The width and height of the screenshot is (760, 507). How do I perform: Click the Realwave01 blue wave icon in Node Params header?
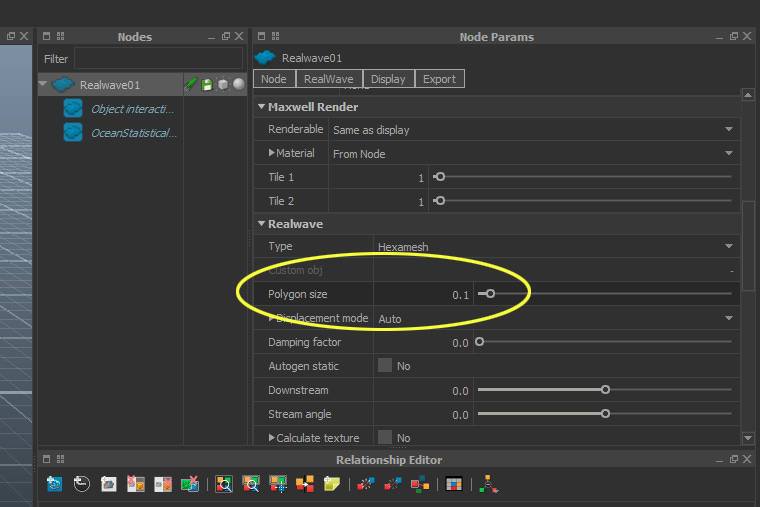pos(265,58)
